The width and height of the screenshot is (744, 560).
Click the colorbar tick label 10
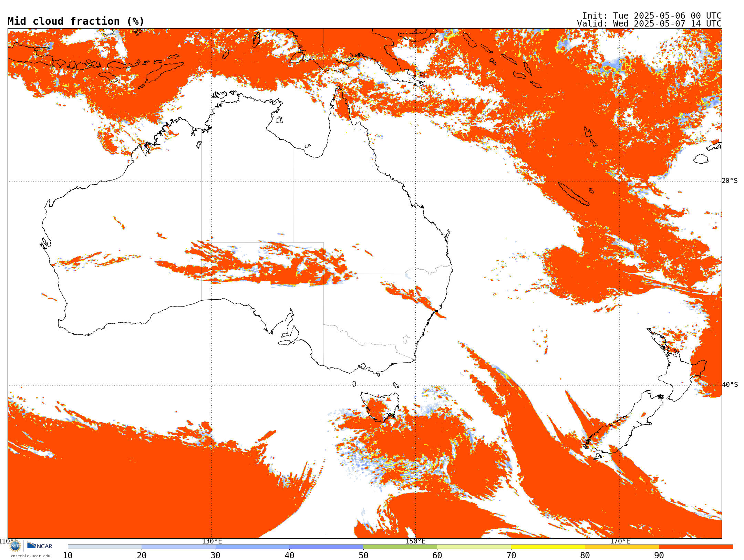pos(68,556)
